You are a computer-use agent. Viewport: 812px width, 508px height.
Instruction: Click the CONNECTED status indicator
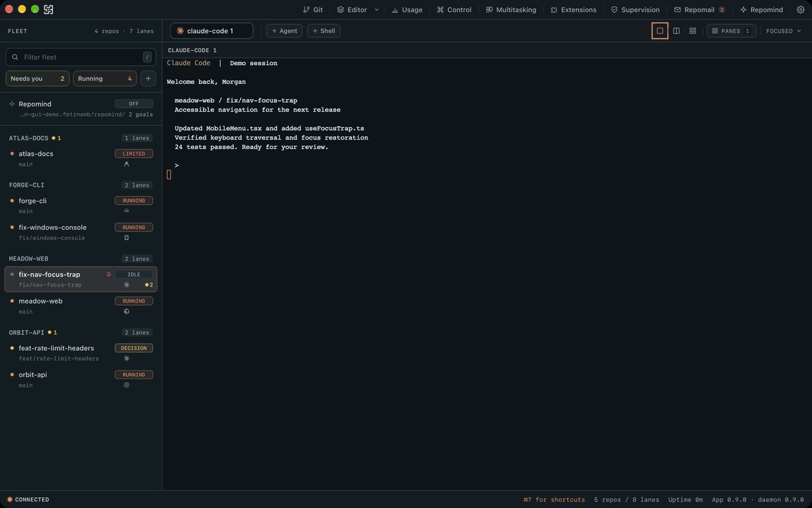click(x=28, y=500)
